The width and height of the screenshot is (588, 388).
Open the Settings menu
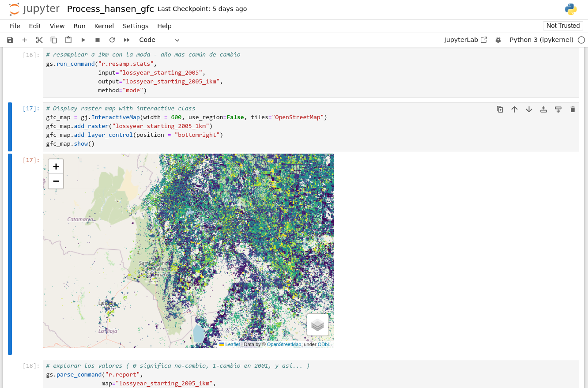[x=136, y=26]
